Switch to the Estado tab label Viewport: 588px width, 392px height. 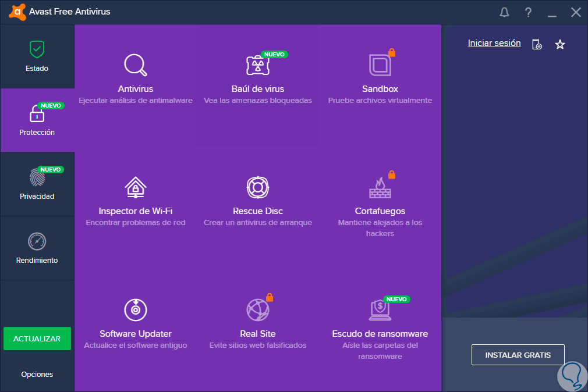pos(37,68)
